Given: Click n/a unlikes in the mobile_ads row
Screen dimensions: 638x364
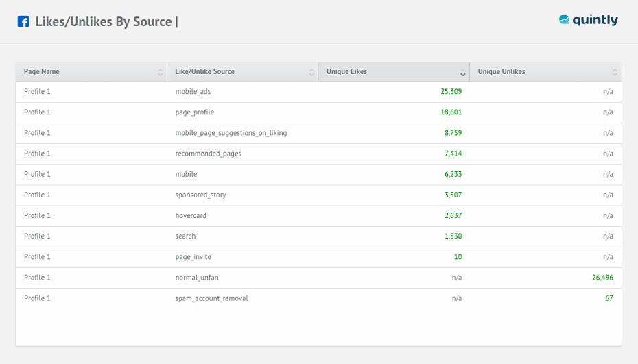Looking at the screenshot, I should coord(608,91).
